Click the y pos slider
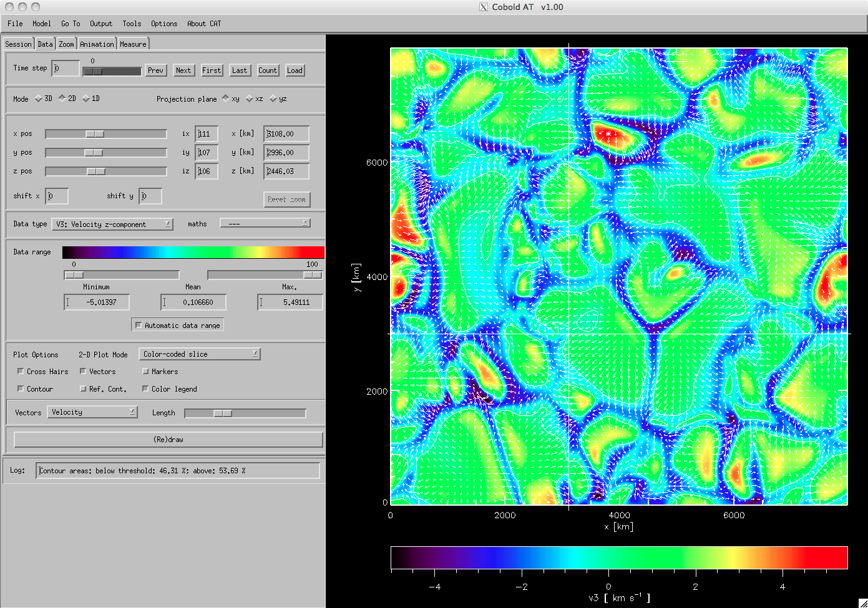 pos(106,152)
